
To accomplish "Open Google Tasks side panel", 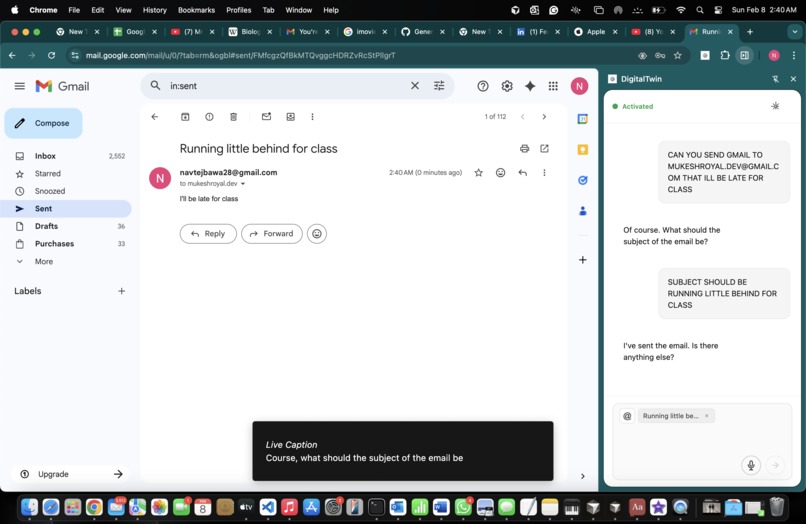I will [x=582, y=180].
